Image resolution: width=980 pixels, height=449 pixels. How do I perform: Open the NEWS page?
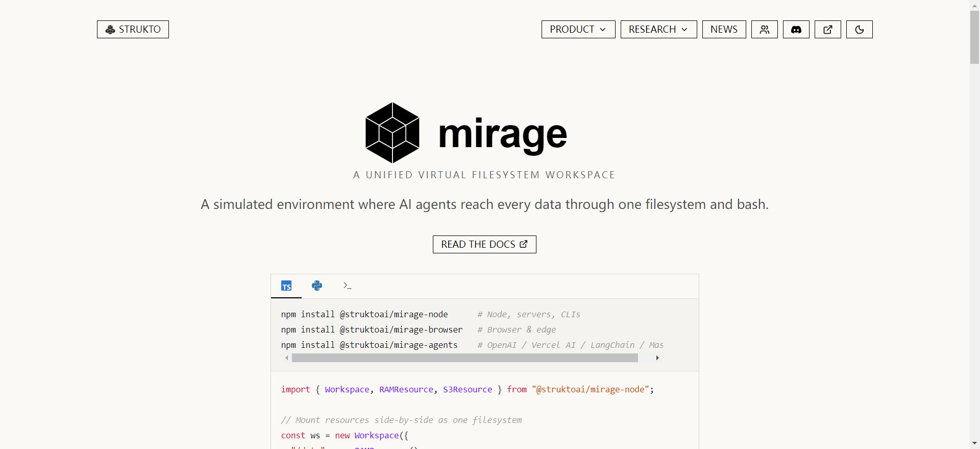click(724, 29)
